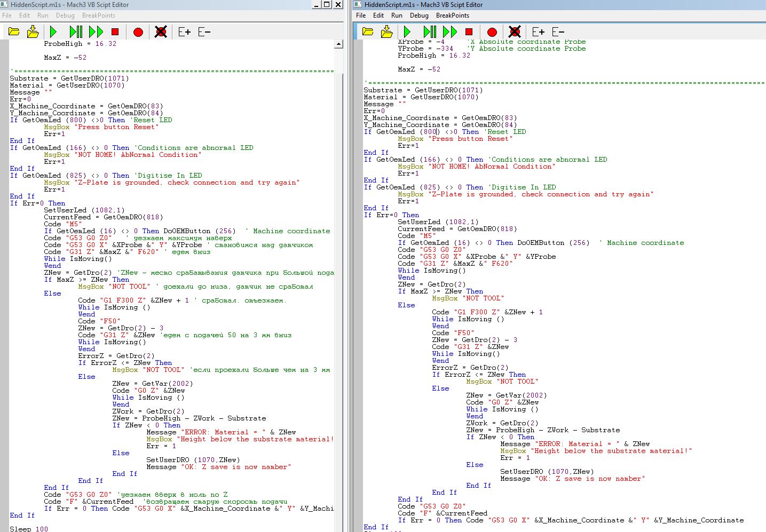
Task: Toggle breakpoint red circle in left editor toolbar
Action: pos(138,32)
